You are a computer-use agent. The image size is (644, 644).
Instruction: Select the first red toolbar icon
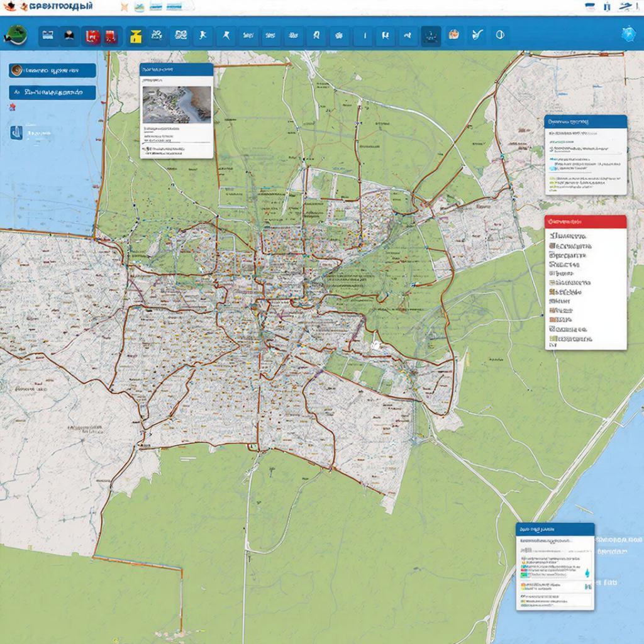(92, 36)
